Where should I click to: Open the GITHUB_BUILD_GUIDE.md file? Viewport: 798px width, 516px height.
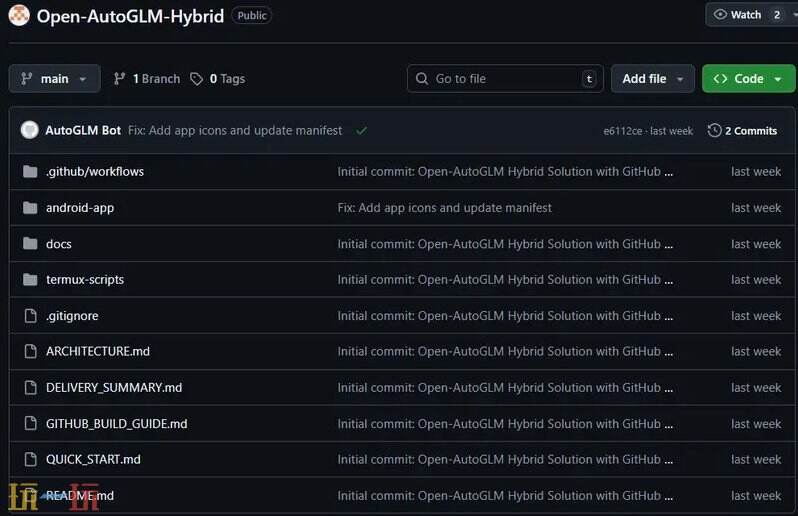pos(116,424)
